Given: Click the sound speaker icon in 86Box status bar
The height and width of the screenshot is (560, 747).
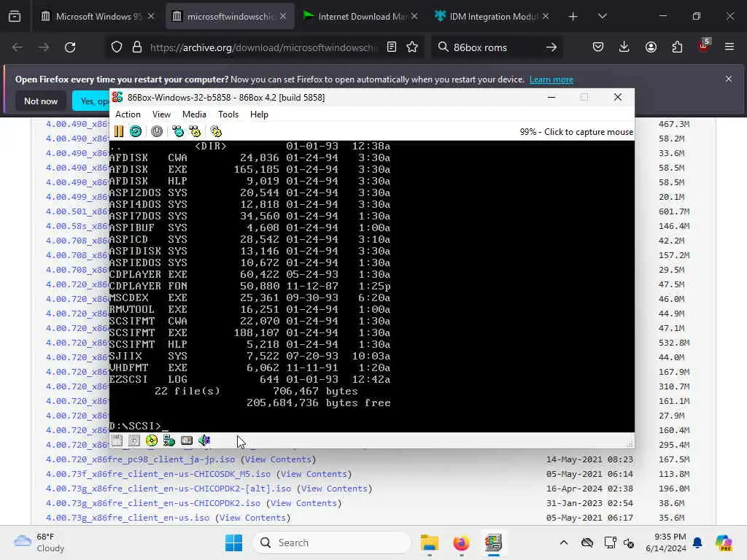Looking at the screenshot, I should coord(204,440).
